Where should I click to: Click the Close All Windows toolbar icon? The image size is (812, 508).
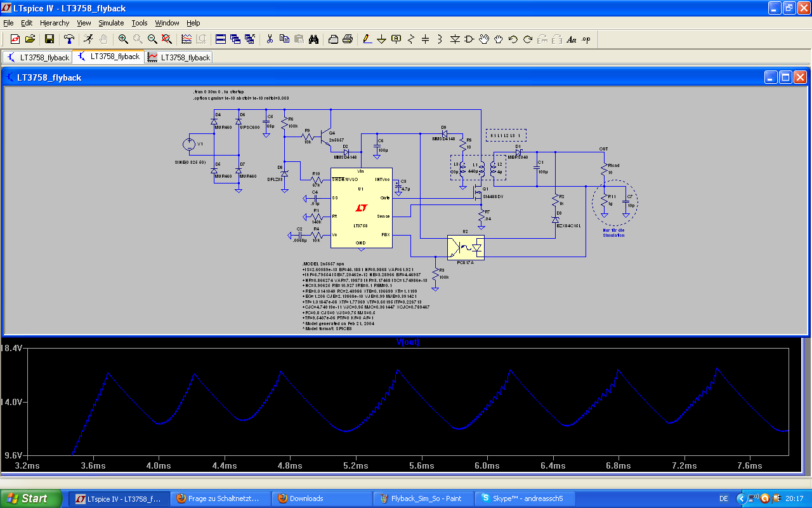click(250, 39)
